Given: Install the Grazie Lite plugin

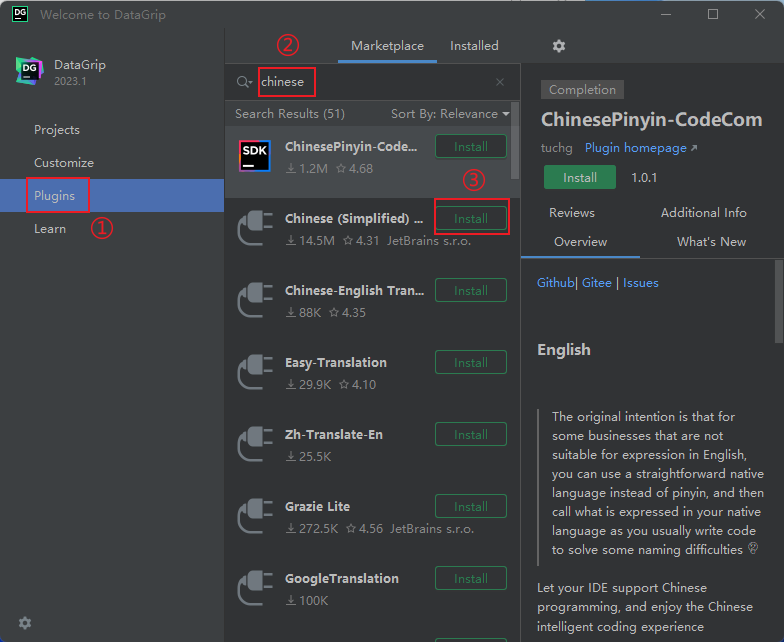Looking at the screenshot, I should pos(470,506).
